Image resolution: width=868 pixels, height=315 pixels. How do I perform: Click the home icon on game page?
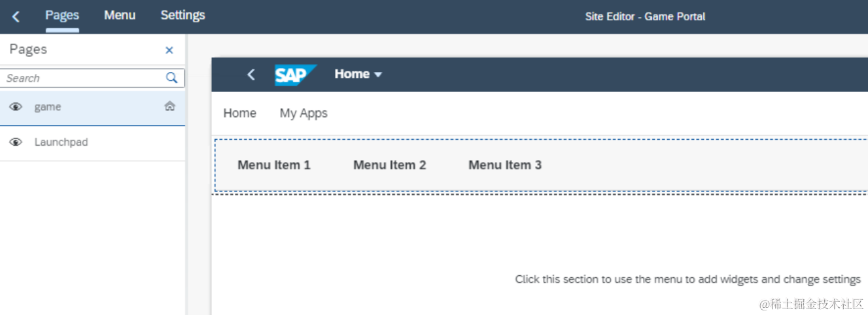169,106
